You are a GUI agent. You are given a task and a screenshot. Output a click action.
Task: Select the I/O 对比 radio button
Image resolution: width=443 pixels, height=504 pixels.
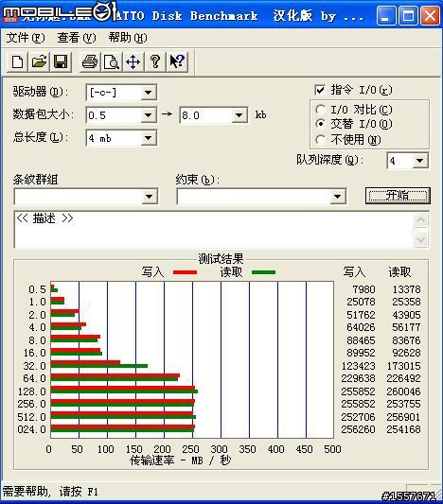click(x=320, y=110)
